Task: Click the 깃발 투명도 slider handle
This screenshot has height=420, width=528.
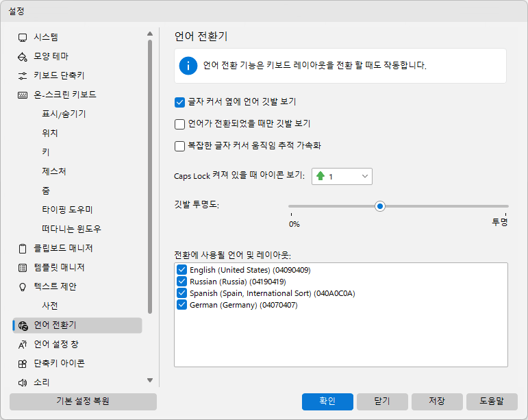Action: [380, 206]
